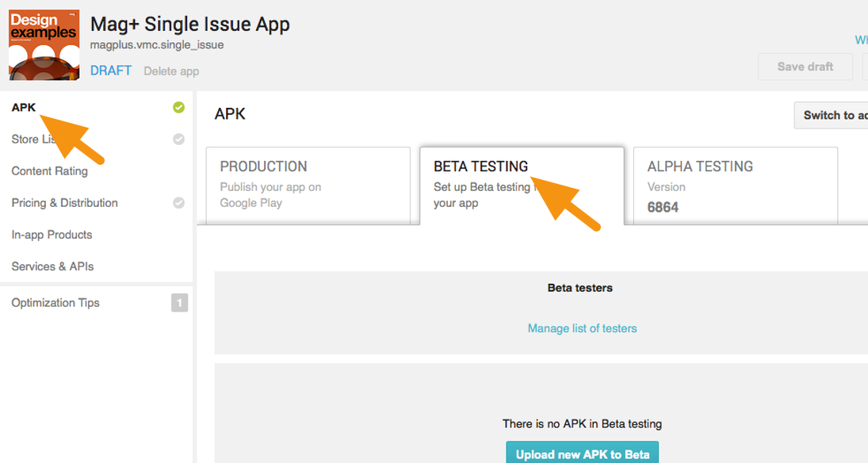
Task: Open Optimization Tips in sidebar
Action: click(55, 303)
